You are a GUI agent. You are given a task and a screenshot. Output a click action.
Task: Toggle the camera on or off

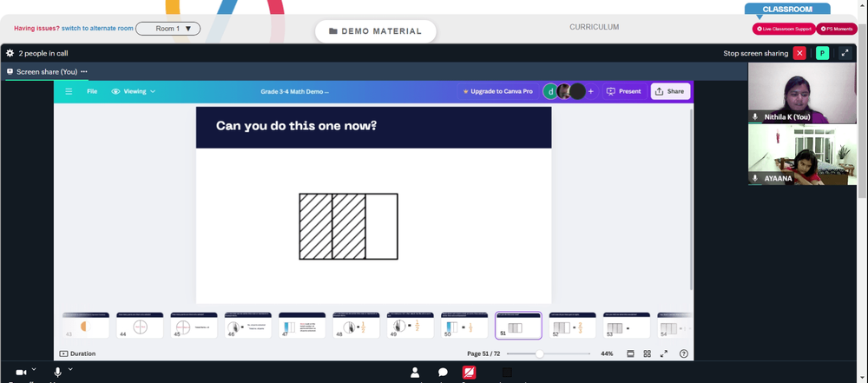point(21,373)
